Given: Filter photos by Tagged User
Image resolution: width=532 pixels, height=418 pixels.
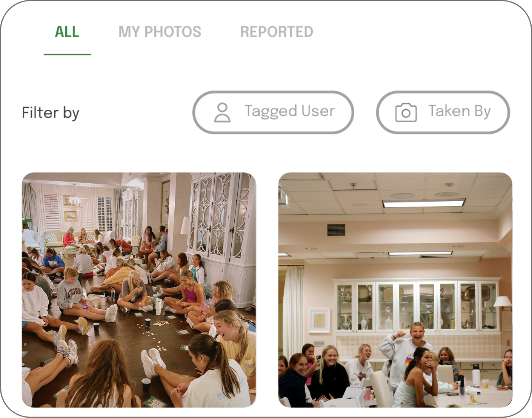Looking at the screenshot, I should 273,112.
